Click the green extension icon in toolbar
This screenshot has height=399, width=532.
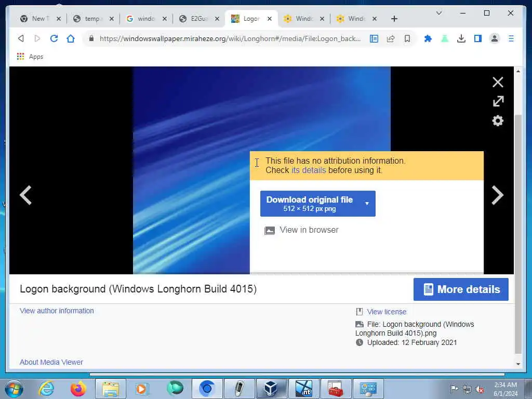(x=445, y=38)
